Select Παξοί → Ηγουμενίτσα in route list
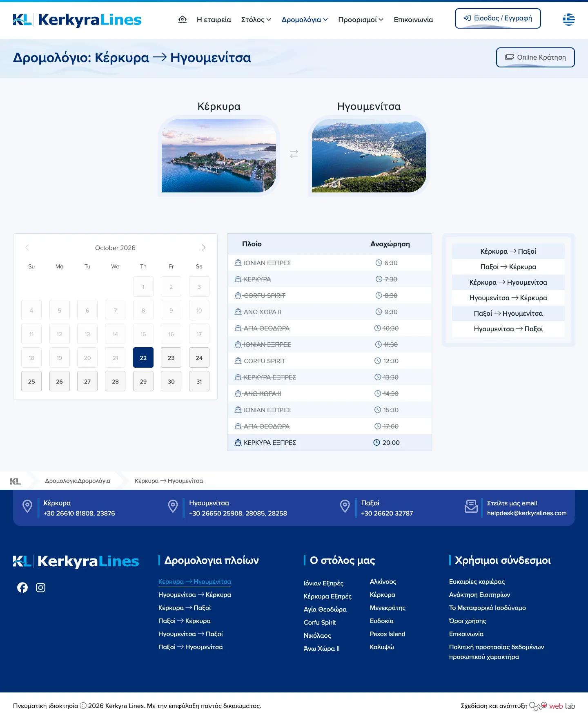 [508, 313]
